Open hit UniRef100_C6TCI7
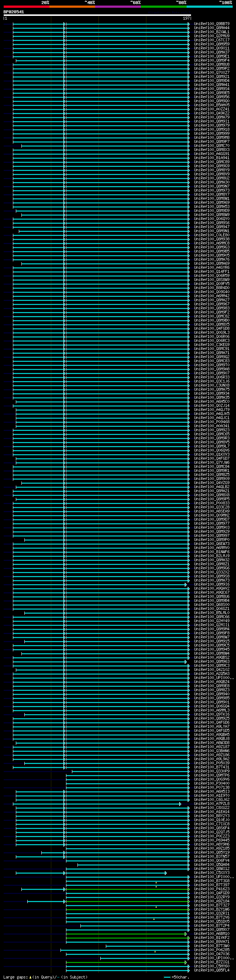 (212, 40)
